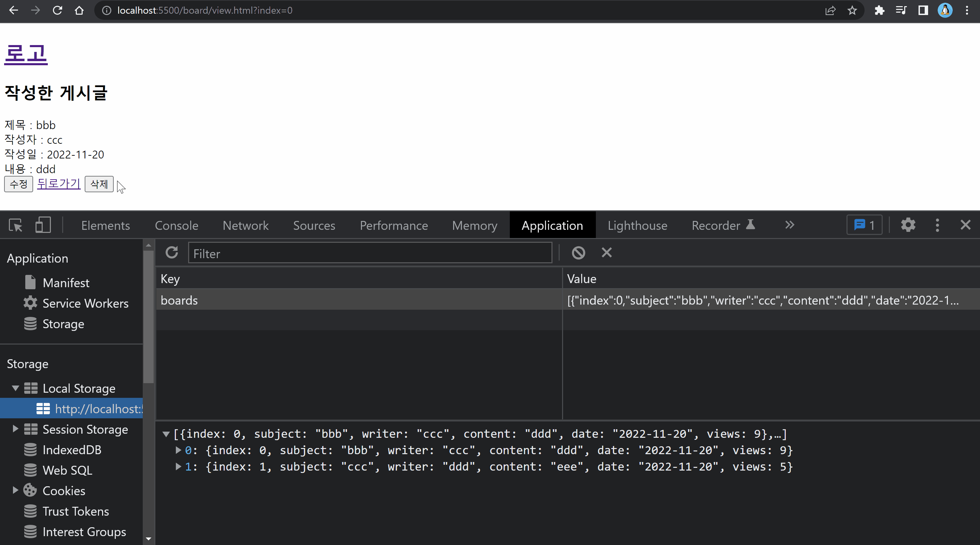Click the clear all storage circle-slash icon
Viewport: 980px width, 545px height.
pyautogui.click(x=578, y=253)
